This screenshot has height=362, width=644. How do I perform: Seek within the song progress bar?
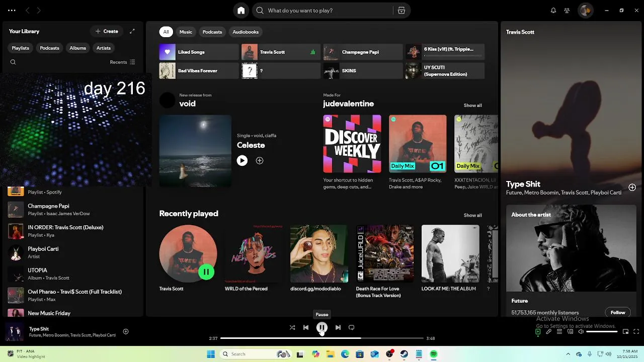coord(322,338)
